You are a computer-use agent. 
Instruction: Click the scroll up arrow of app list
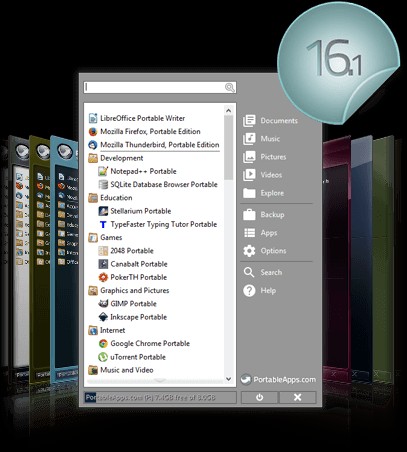(x=229, y=110)
